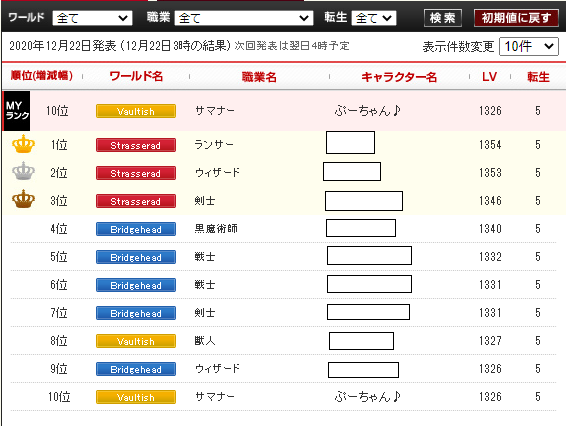566x426 pixels.
Task: Click 剣士 job in 7位 row
Action: click(x=205, y=313)
